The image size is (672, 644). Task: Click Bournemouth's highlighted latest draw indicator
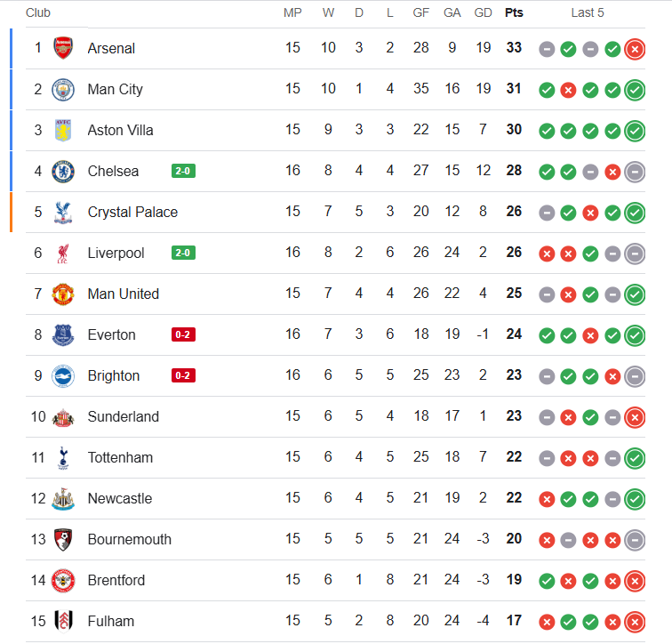tap(635, 540)
